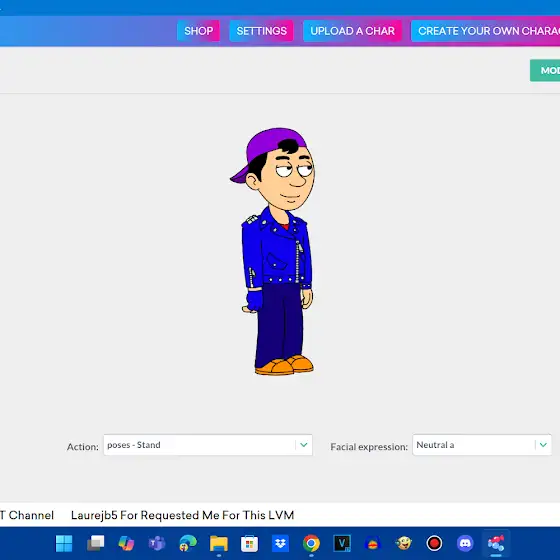
Task: Open the SETTINGS menu item
Action: [x=261, y=31]
